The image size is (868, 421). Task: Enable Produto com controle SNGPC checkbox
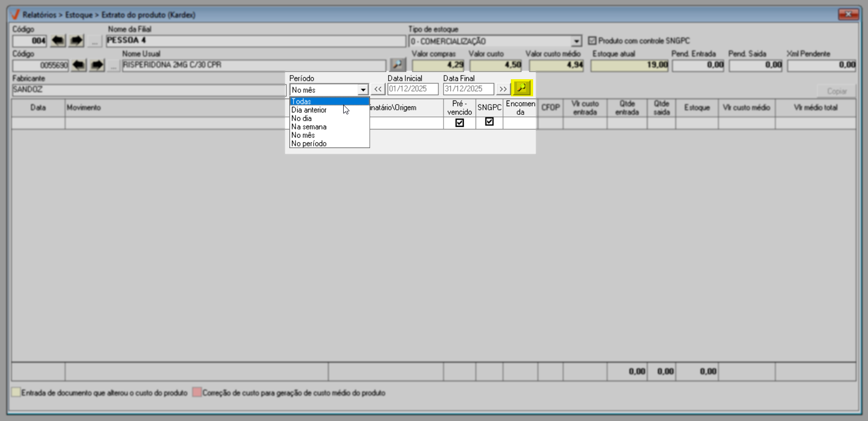[x=592, y=40]
